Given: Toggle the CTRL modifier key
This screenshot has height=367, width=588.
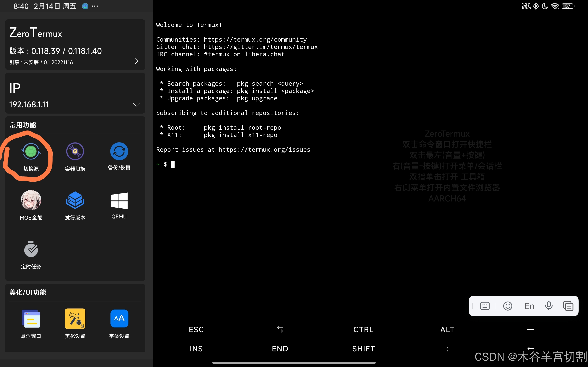Looking at the screenshot, I should coord(363,330).
